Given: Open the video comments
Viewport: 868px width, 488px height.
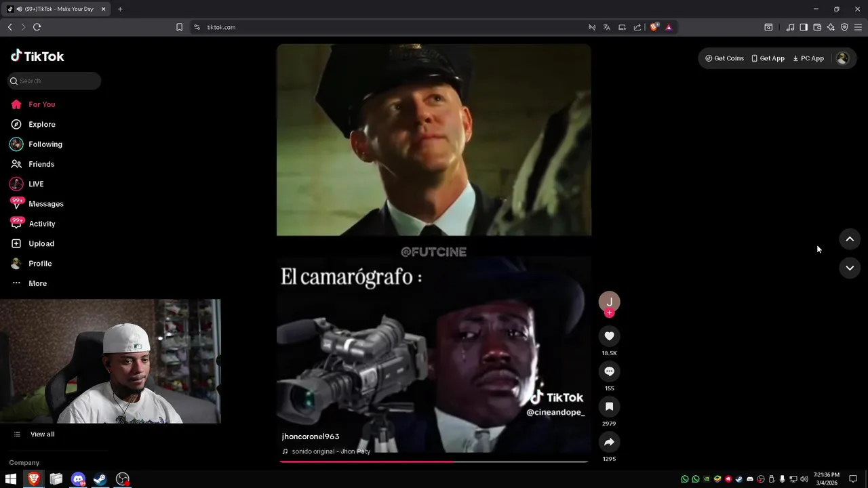Looking at the screenshot, I should [x=609, y=371].
